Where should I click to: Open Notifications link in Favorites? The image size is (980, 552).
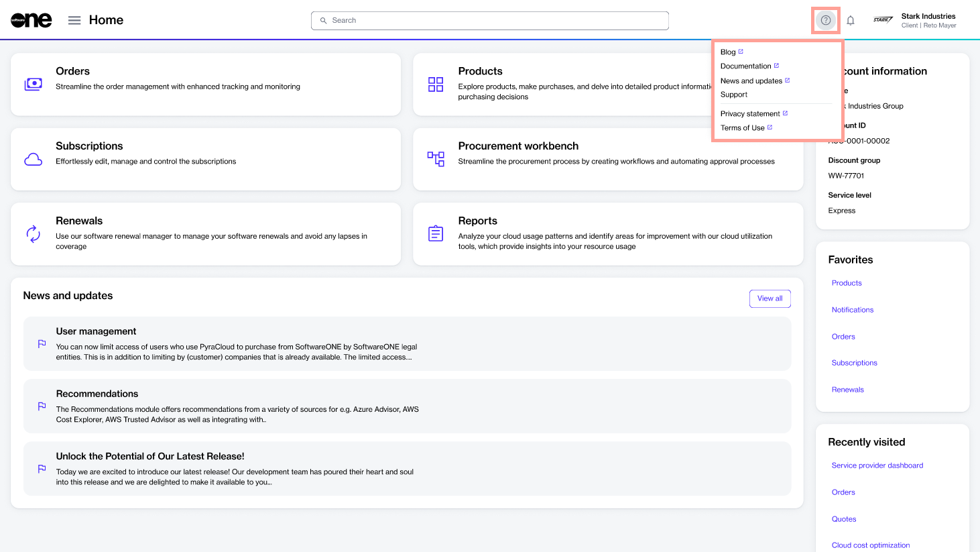853,310
